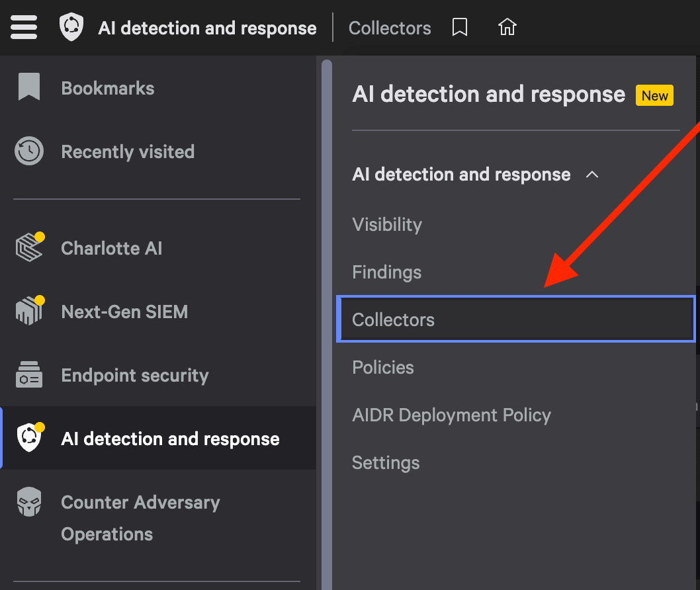Select Charlotte AI module
The image size is (700, 590).
click(x=112, y=248)
